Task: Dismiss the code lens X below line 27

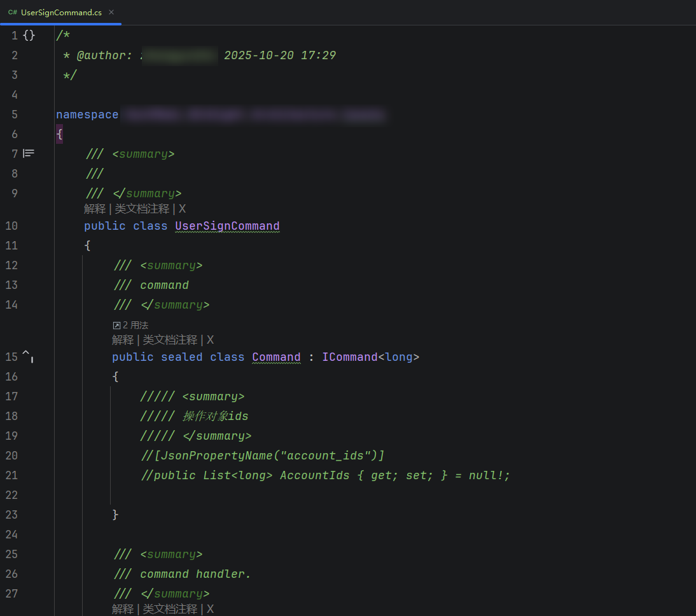Action: pyautogui.click(x=210, y=609)
